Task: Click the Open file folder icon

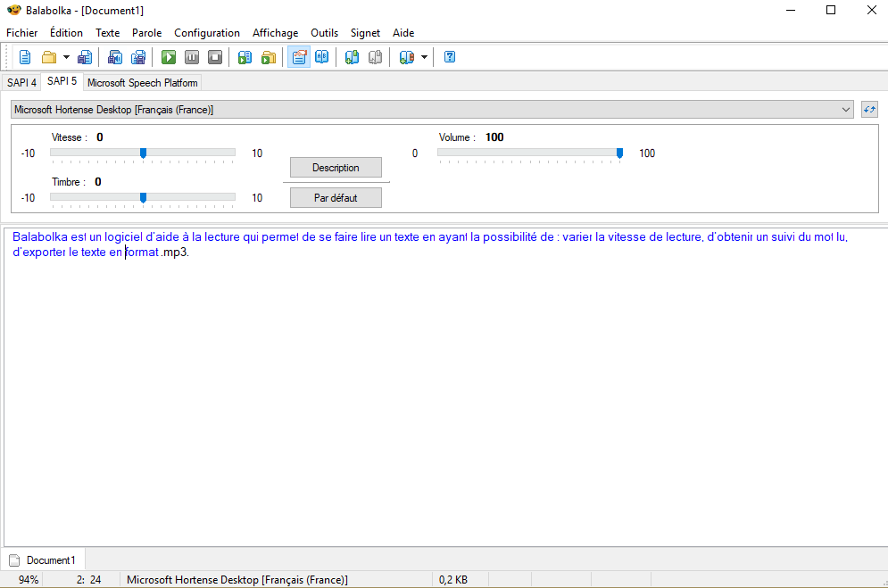Action: 49,57
